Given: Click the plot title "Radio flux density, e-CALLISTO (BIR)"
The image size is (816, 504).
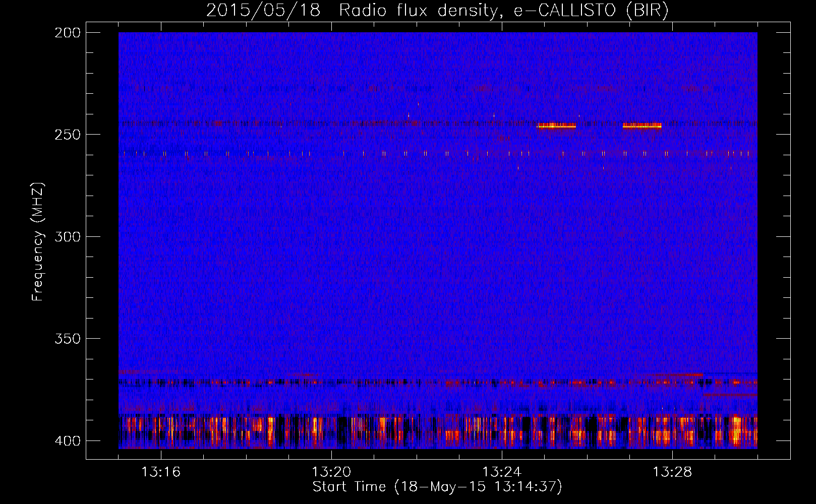Looking at the screenshot, I should [504, 11].
